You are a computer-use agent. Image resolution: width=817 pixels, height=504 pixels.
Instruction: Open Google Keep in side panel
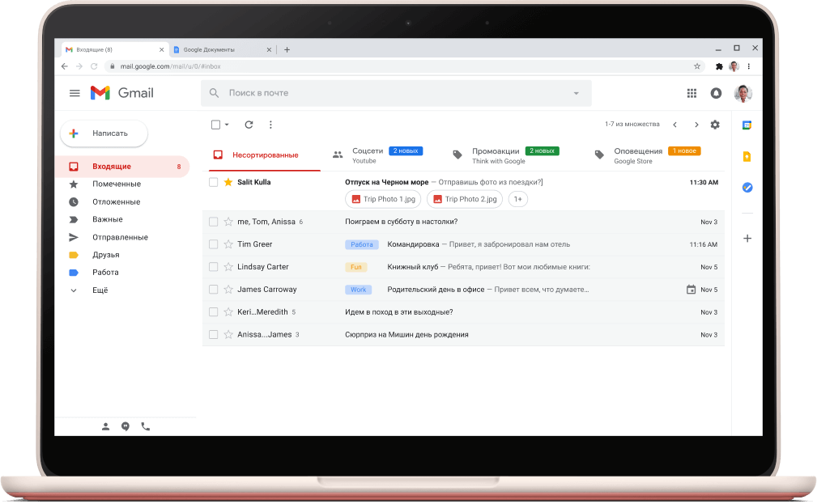click(x=747, y=157)
